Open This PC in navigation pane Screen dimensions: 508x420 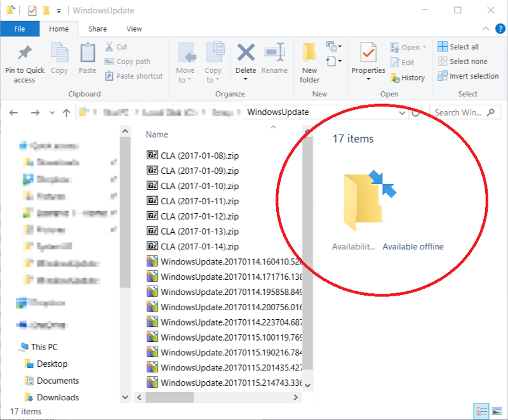(x=38, y=347)
